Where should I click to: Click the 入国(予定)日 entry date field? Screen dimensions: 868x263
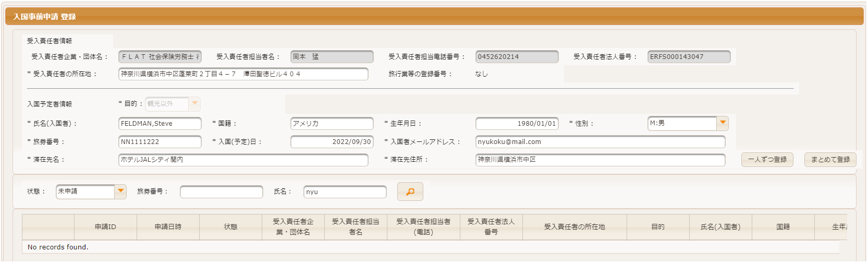coord(332,142)
